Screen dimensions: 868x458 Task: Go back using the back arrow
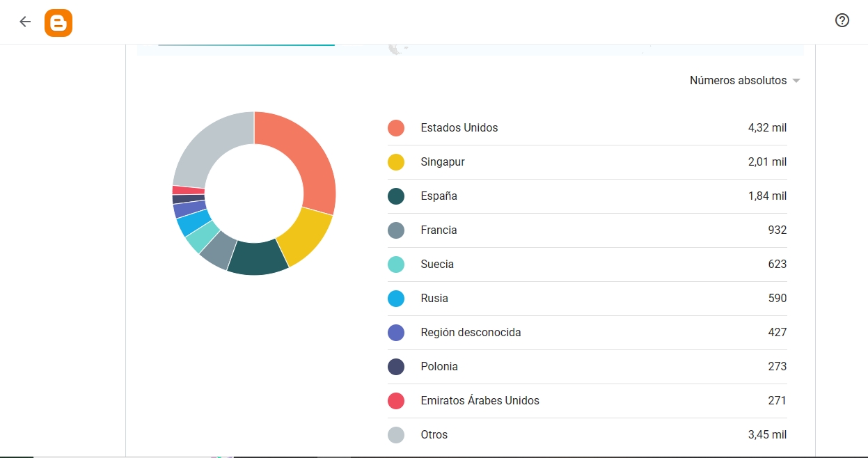point(25,22)
